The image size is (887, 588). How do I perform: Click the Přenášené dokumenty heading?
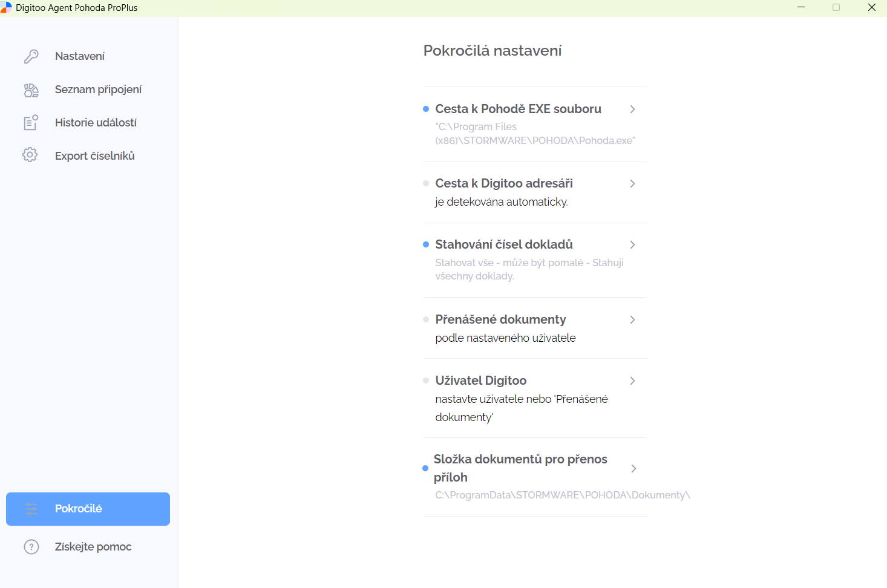[x=500, y=319]
